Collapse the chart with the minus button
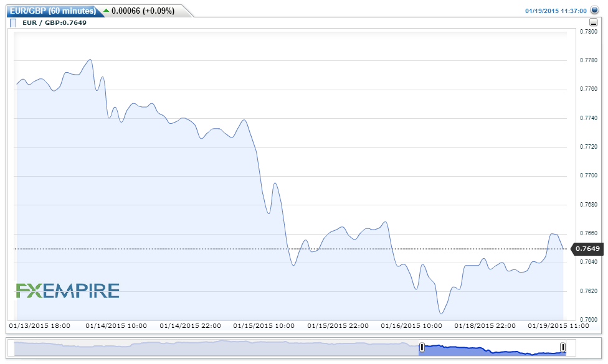 pyautogui.click(x=593, y=22)
